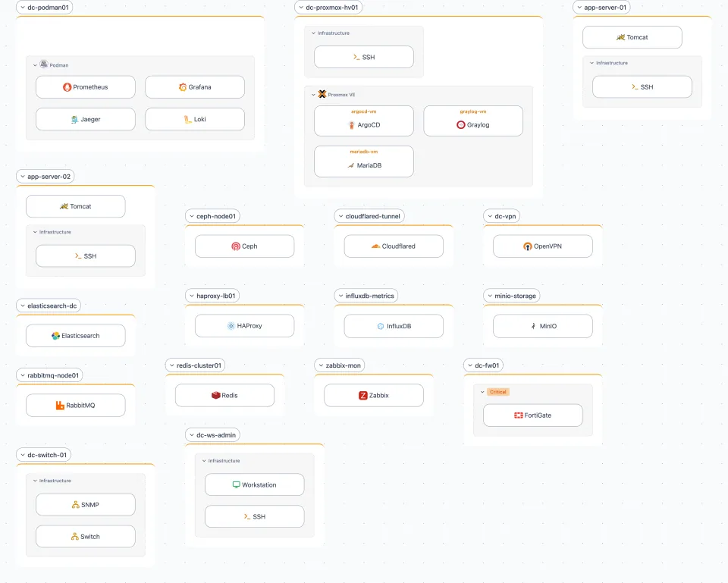The width and height of the screenshot is (728, 583).
Task: Click the InfluxDB logo icon
Action: coord(381,326)
